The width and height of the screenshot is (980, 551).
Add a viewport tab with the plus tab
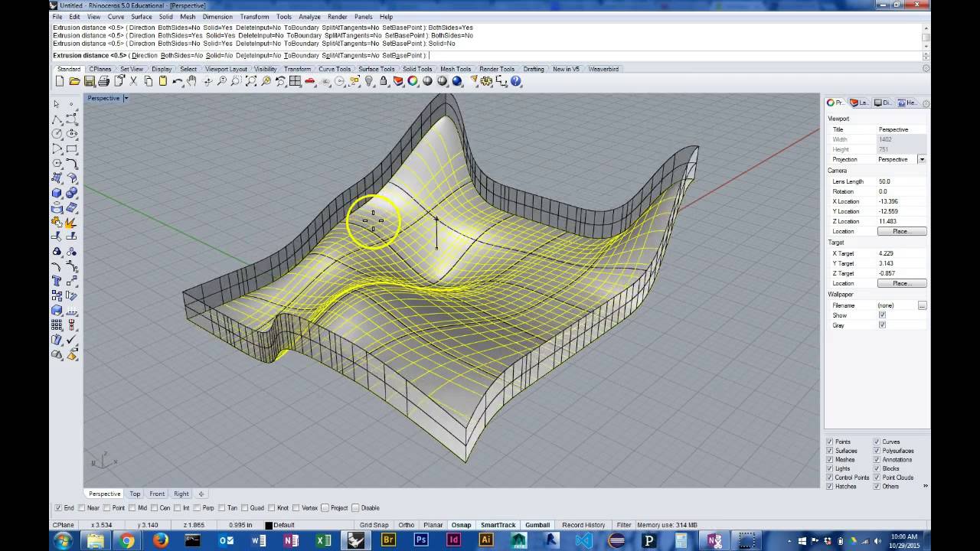coord(201,494)
